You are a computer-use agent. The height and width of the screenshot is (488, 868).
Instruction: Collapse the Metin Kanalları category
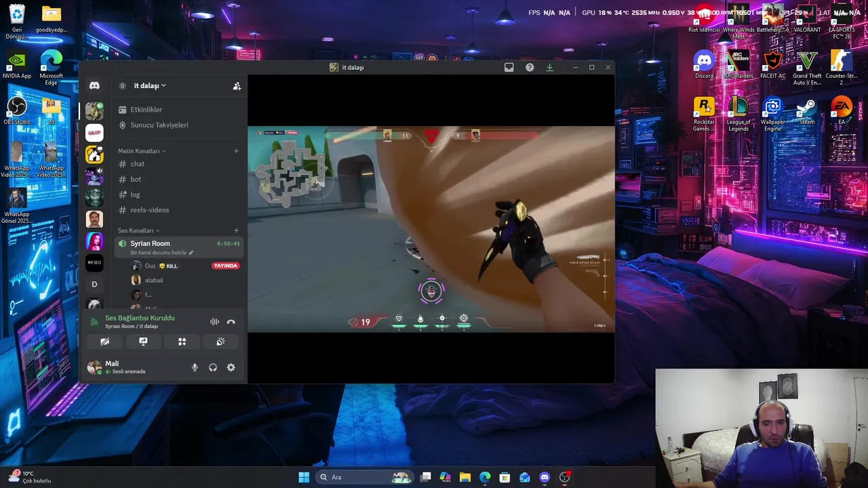tap(142, 151)
